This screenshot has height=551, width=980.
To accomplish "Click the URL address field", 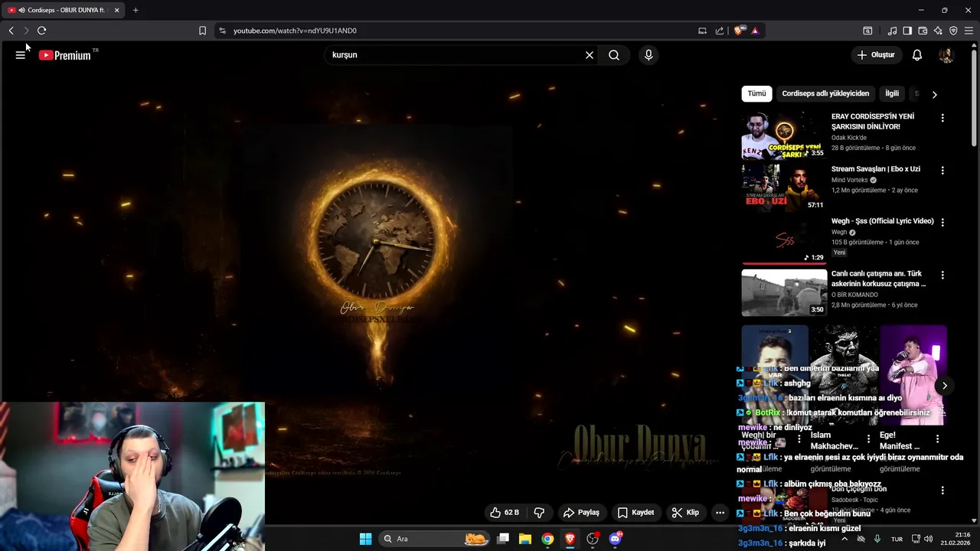I will (459, 31).
